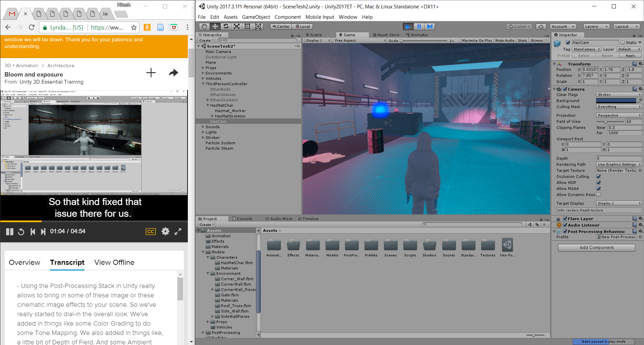Expand the Props item in Hierarchy
The width and height of the screenshot is (644, 345).
pos(203,68)
